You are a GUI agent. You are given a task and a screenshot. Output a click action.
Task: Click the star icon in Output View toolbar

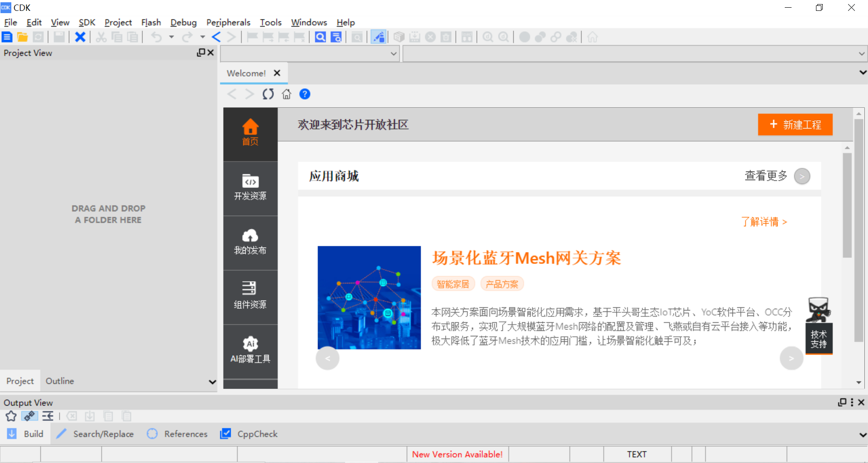pyautogui.click(x=11, y=416)
